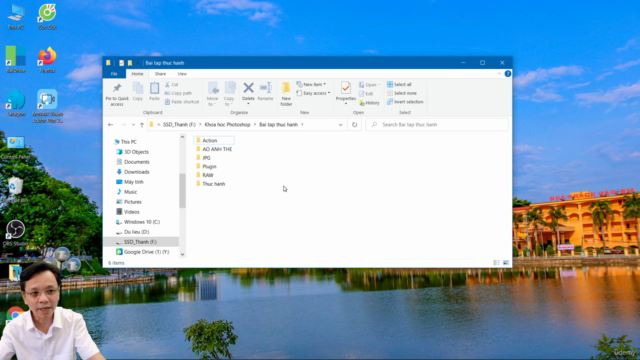Go forward with the forward arrow

[123, 124]
